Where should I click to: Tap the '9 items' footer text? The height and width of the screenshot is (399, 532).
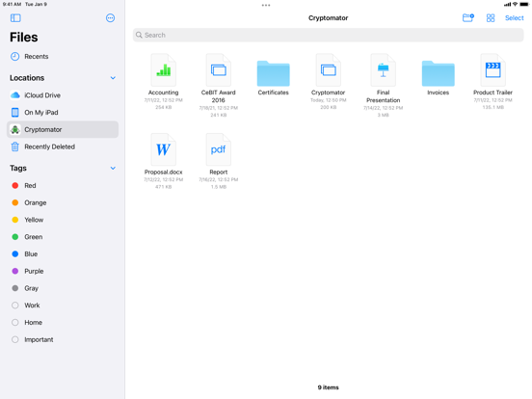point(328,387)
